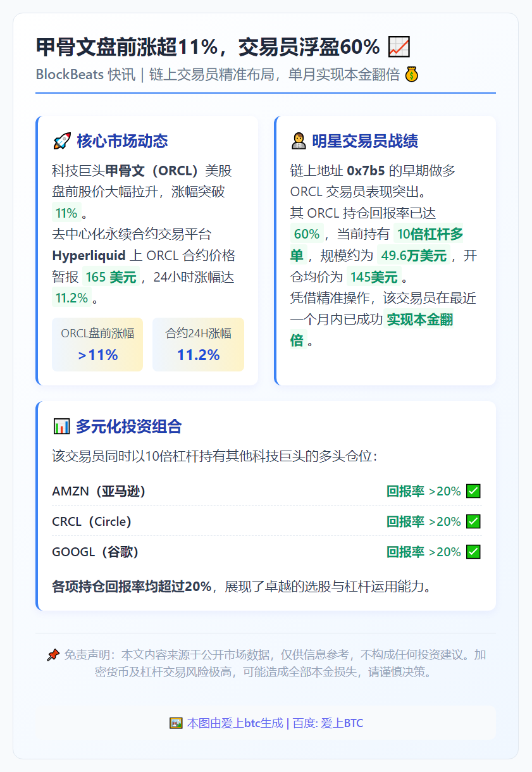Click the AMZN（亚马逊）row label
The height and width of the screenshot is (772, 532).
pos(99,491)
